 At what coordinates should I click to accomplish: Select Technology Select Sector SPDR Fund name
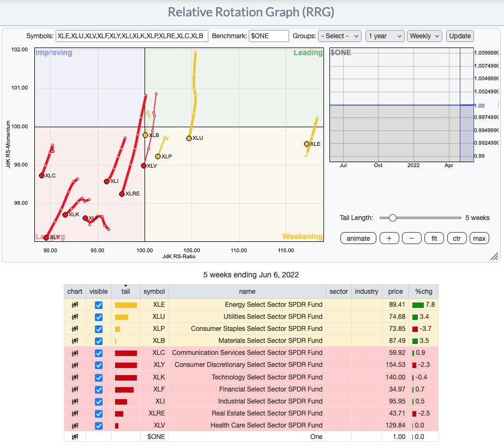coord(267,377)
